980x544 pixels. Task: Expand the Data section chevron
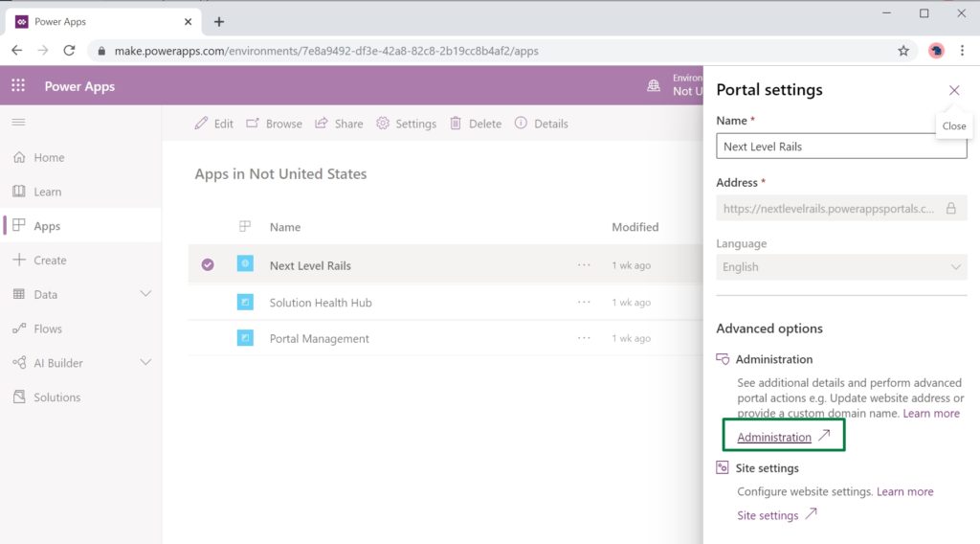145,294
